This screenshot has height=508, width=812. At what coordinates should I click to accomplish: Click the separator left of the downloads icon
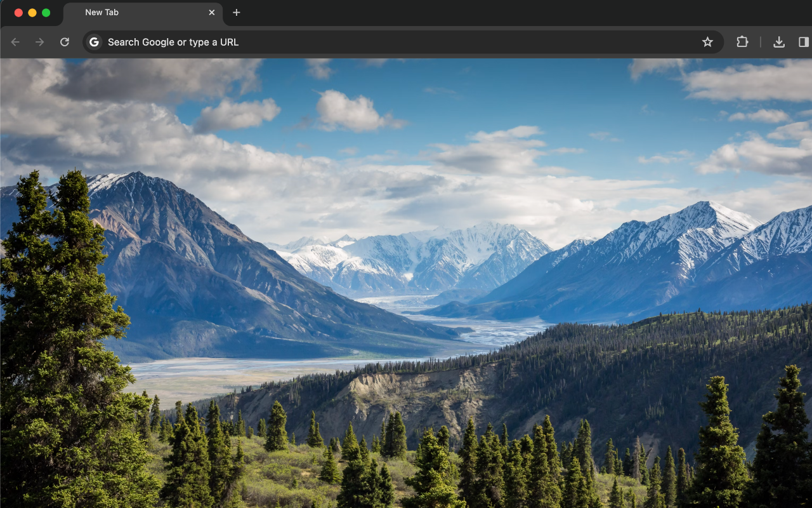click(761, 42)
